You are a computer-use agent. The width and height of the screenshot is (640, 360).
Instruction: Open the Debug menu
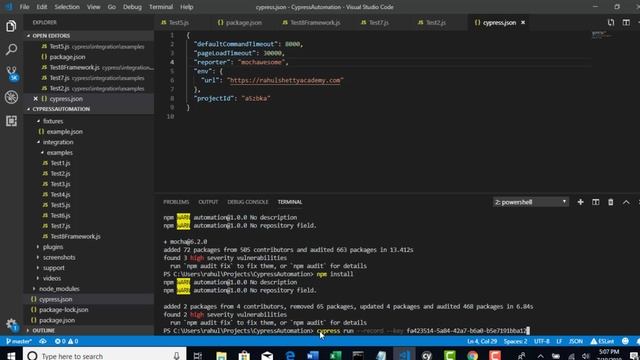point(132,7)
